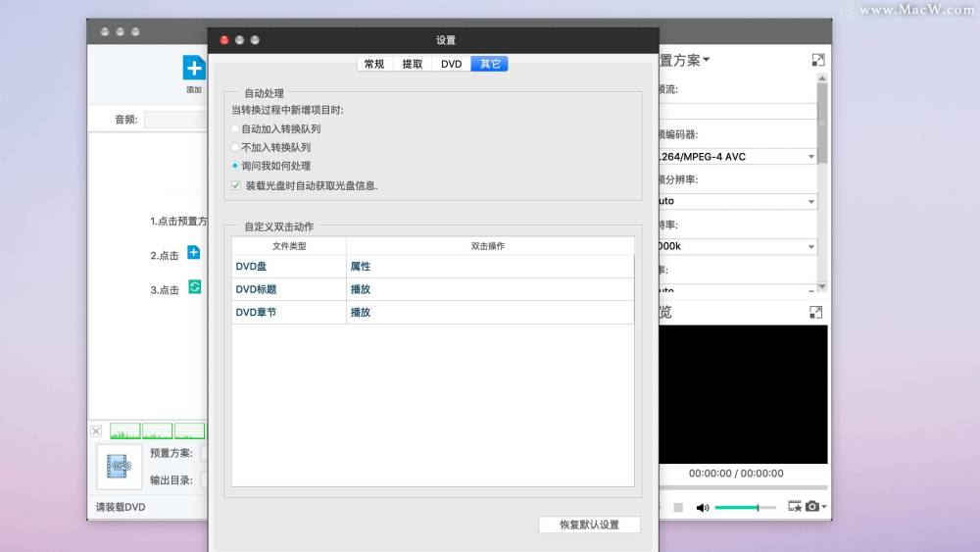
Task: Click the scrollbar down arrow in right panel
Action: pyautogui.click(x=822, y=286)
